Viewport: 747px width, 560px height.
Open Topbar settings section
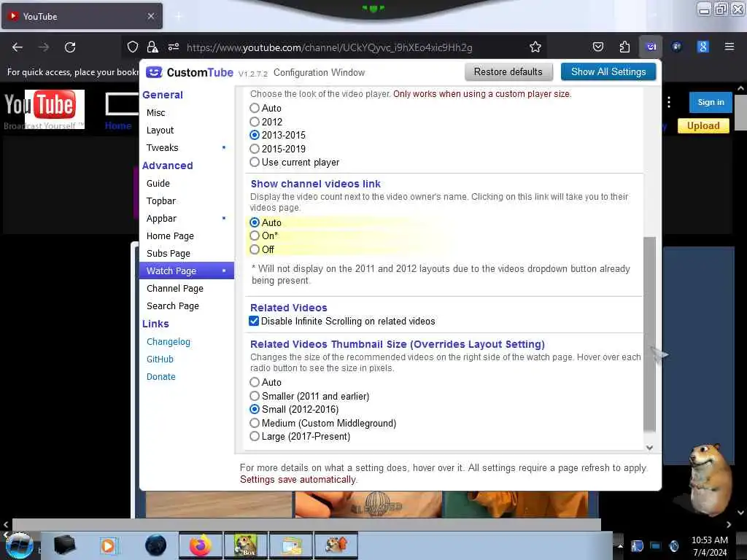tap(161, 201)
